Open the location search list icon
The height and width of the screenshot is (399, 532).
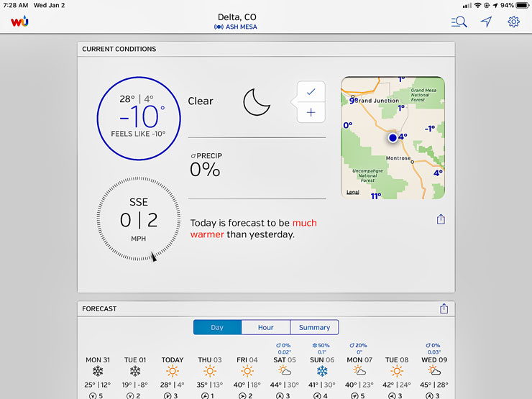459,22
